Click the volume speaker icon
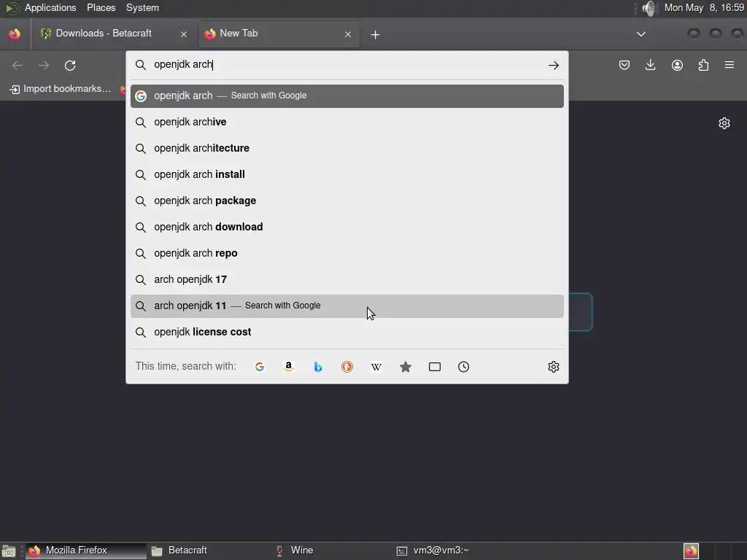This screenshot has height=560, width=747. coord(649,8)
